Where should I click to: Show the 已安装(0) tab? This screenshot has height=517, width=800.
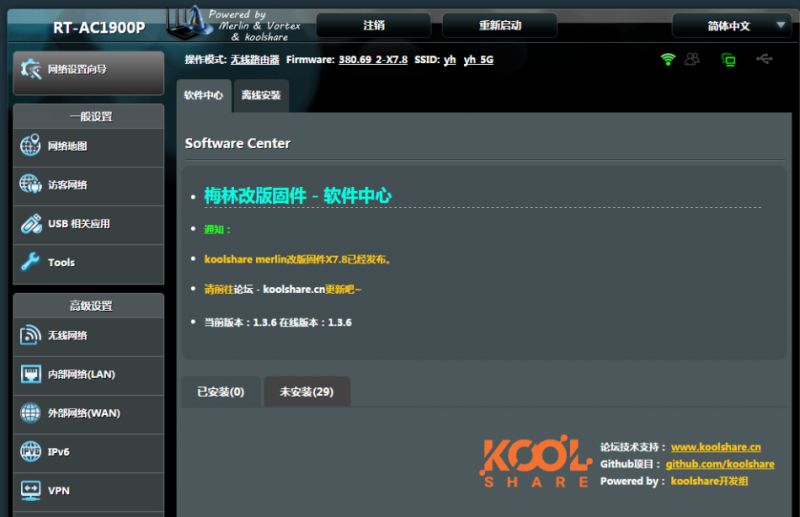pos(221,392)
